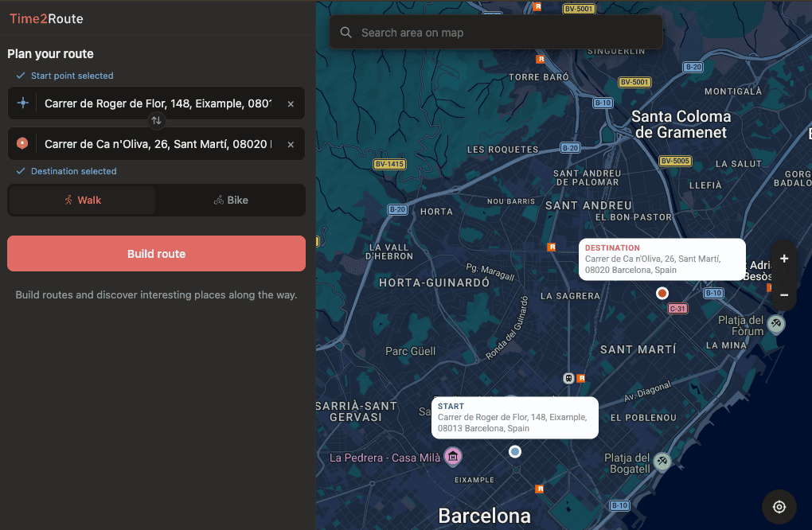Zoom in on the map
The width and height of the screenshot is (812, 530).
tap(784, 259)
